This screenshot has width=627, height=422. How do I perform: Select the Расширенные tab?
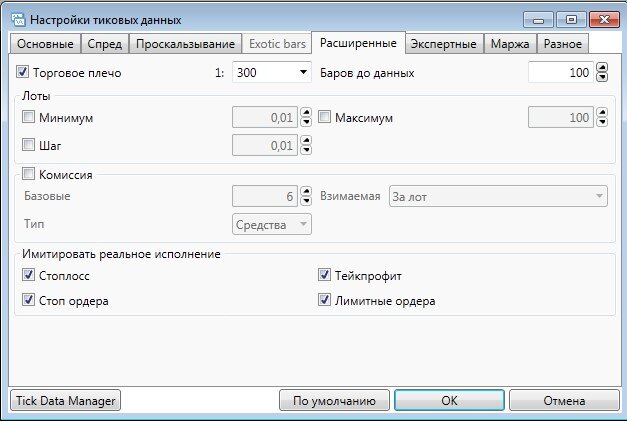tap(358, 43)
